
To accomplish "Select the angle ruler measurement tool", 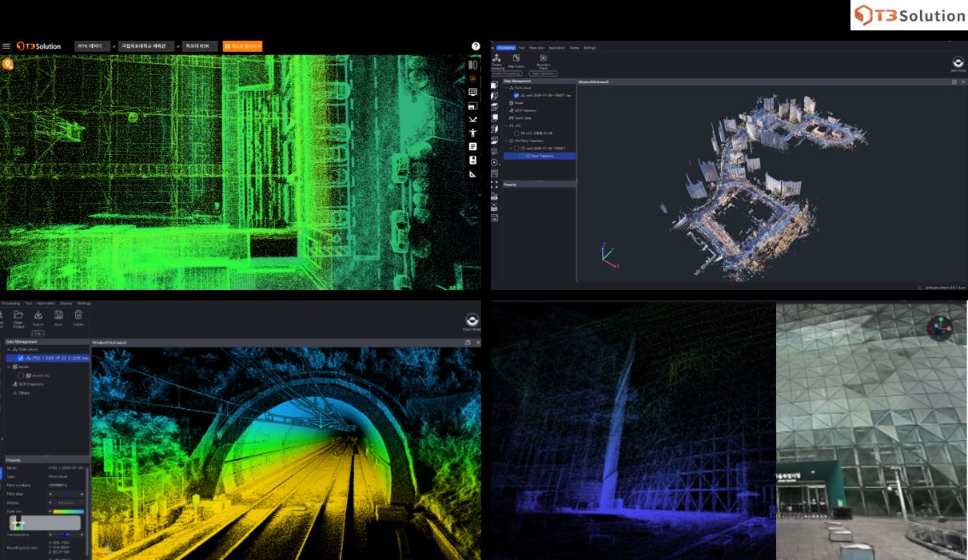I will [472, 174].
